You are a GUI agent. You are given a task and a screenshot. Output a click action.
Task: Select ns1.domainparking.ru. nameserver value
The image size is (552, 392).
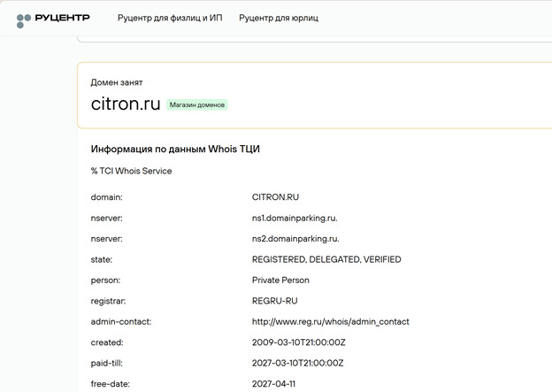295,218
